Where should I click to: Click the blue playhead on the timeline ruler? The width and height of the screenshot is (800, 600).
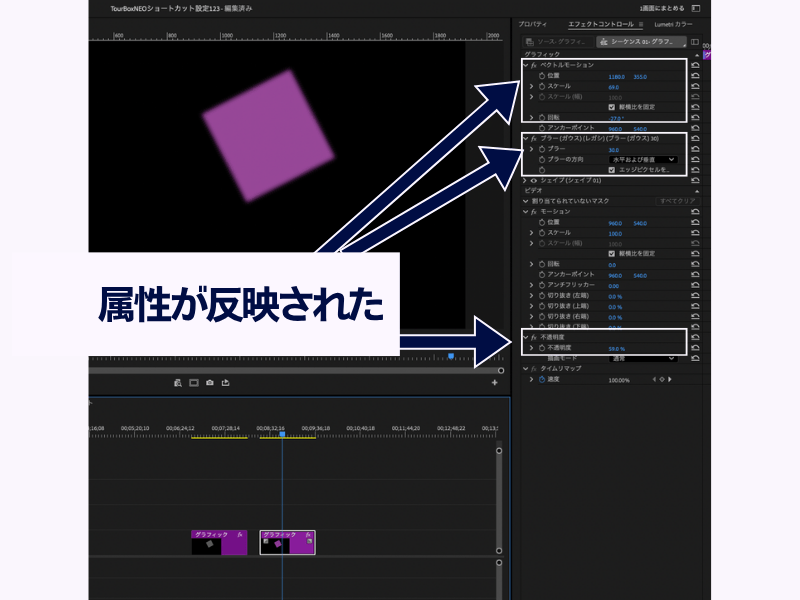coord(282,434)
